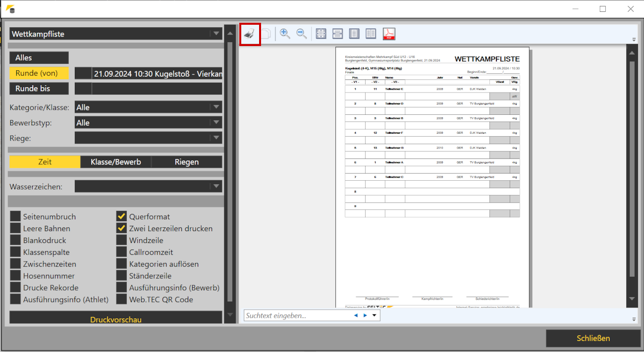This screenshot has height=352, width=644.
Task: Expand the Riege dropdown
Action: 148,138
